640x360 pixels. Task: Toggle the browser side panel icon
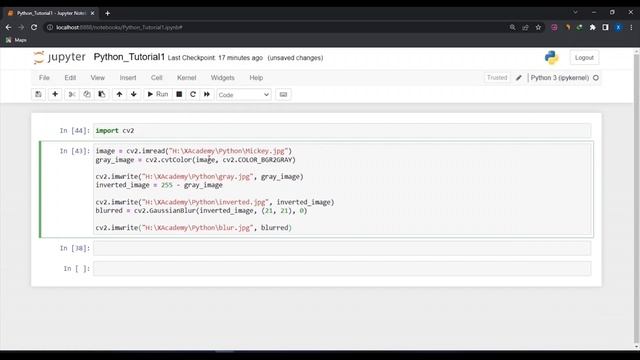pyautogui.click(x=605, y=27)
